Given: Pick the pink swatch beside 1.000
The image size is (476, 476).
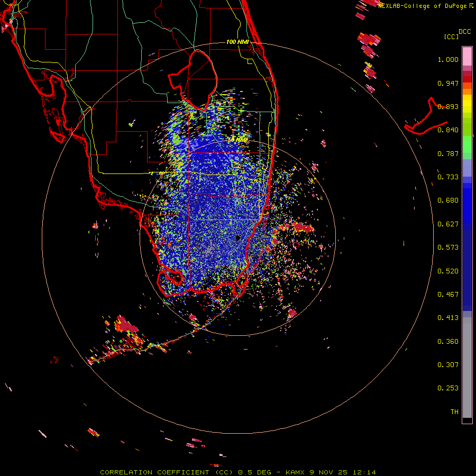Looking at the screenshot, I should [467, 57].
